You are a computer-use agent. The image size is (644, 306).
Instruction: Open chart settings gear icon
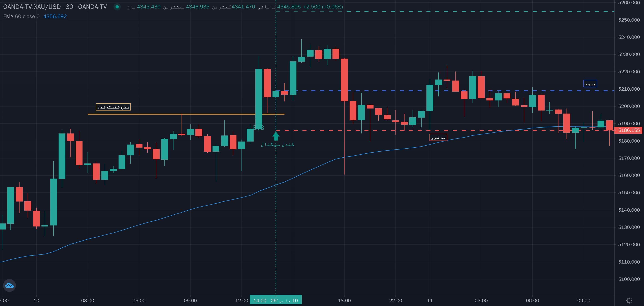pyautogui.click(x=629, y=300)
